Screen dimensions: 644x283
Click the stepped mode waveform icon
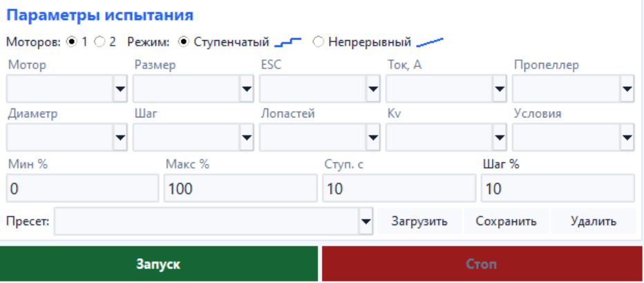coord(288,42)
